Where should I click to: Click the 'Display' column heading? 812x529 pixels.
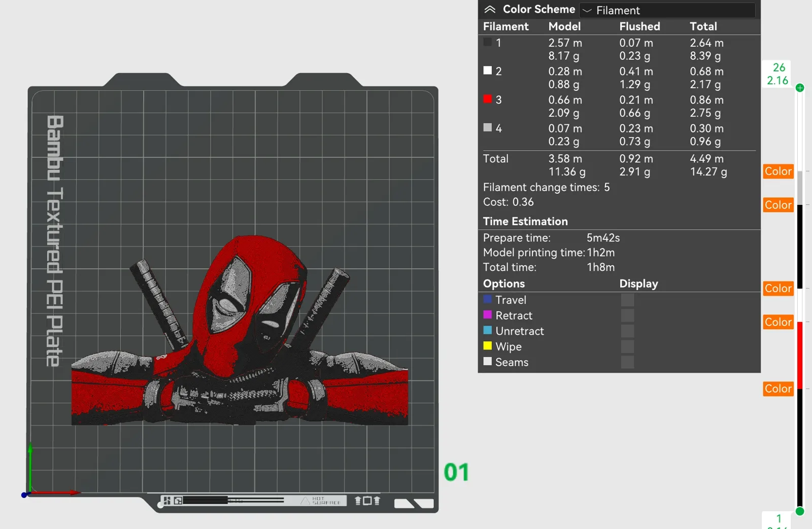coord(638,284)
